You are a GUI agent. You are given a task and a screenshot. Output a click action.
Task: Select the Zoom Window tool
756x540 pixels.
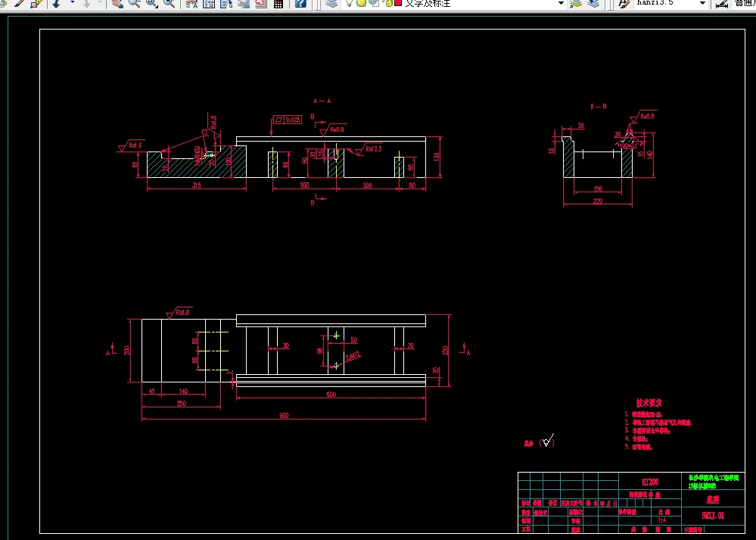(152, 3)
